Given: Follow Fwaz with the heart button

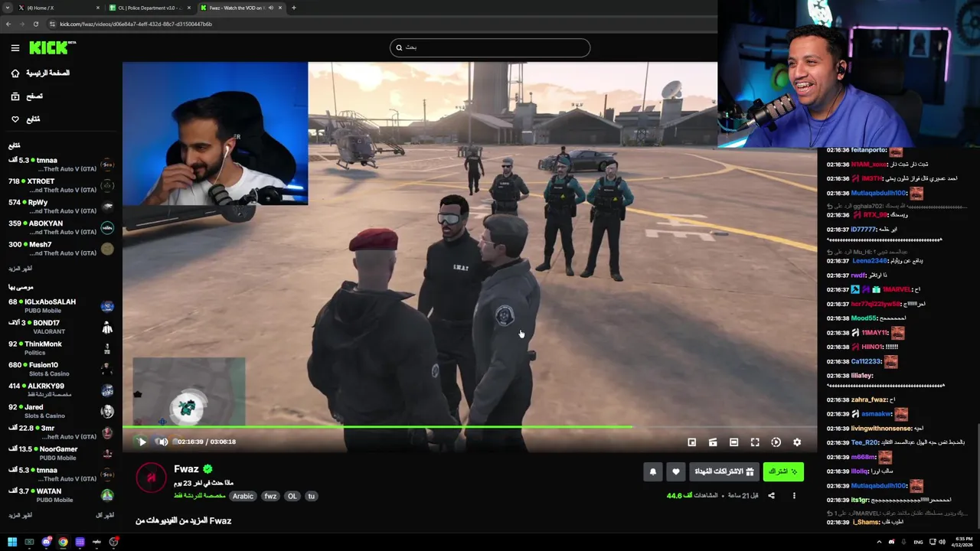Looking at the screenshot, I should click(x=675, y=471).
